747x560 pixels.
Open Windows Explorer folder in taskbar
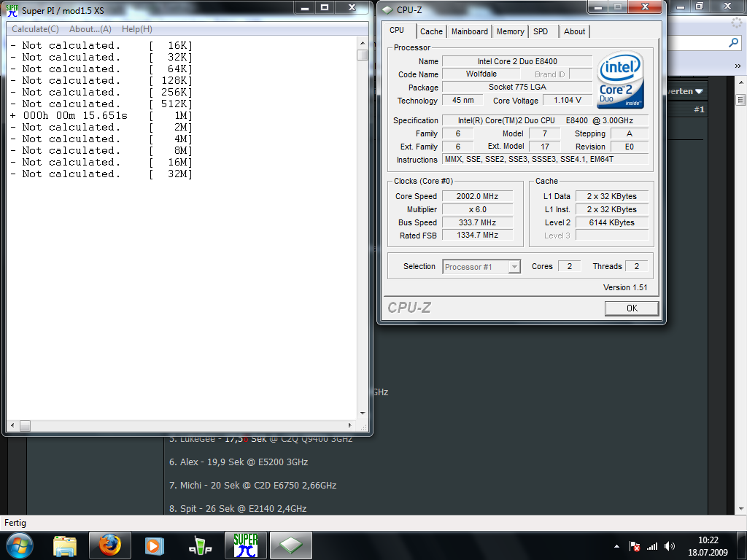click(65, 545)
